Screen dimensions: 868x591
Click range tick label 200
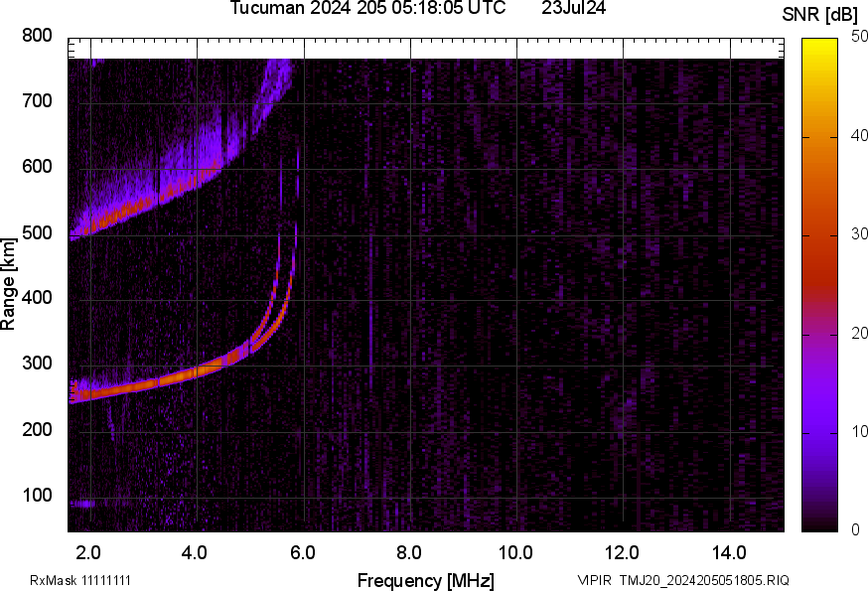(x=37, y=430)
